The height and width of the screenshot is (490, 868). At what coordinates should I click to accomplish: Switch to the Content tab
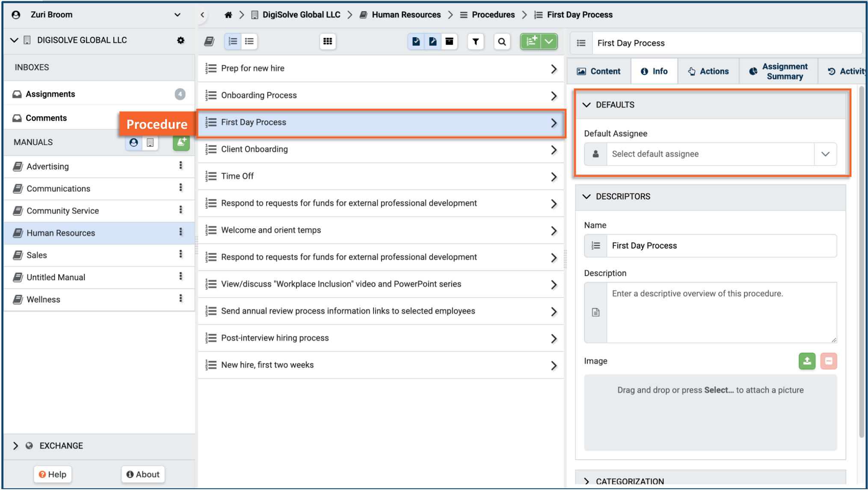[x=598, y=71]
